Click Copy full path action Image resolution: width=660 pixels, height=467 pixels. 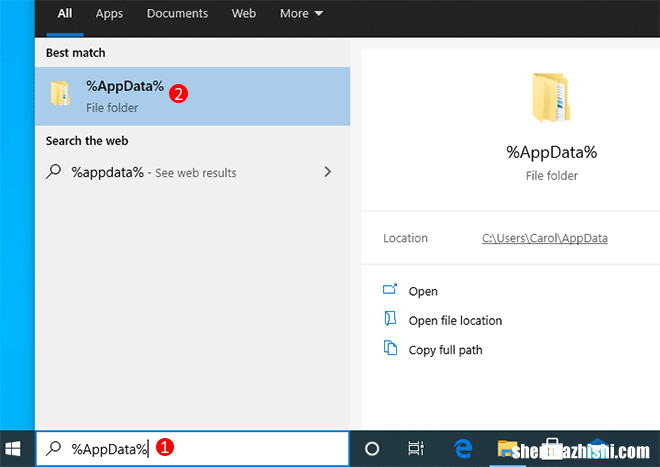pos(445,350)
